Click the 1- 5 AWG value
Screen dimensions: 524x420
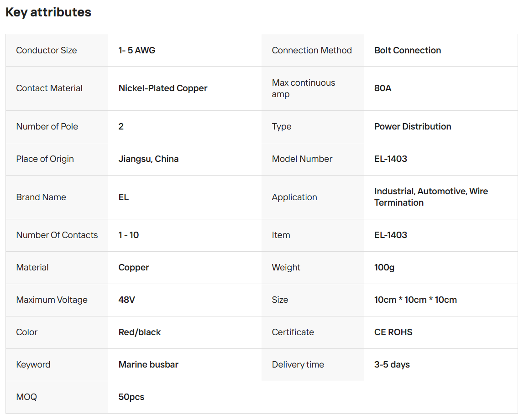coord(137,50)
